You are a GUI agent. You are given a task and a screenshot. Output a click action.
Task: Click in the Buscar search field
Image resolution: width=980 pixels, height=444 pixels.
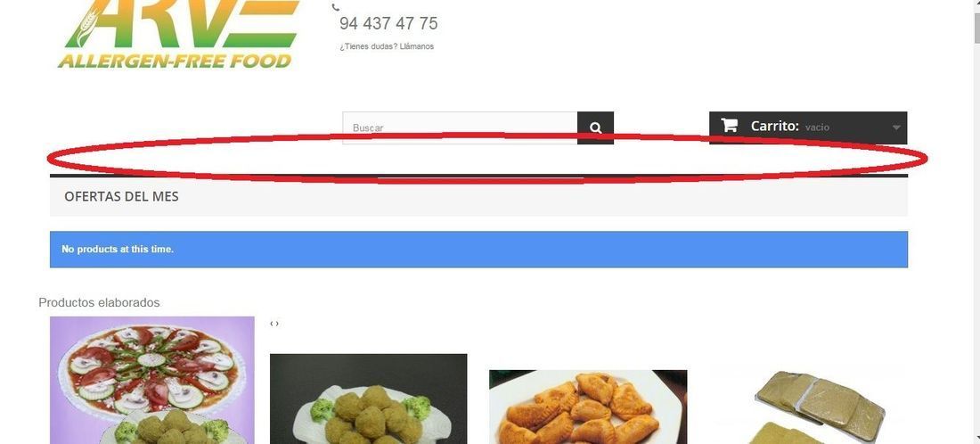pos(460,127)
